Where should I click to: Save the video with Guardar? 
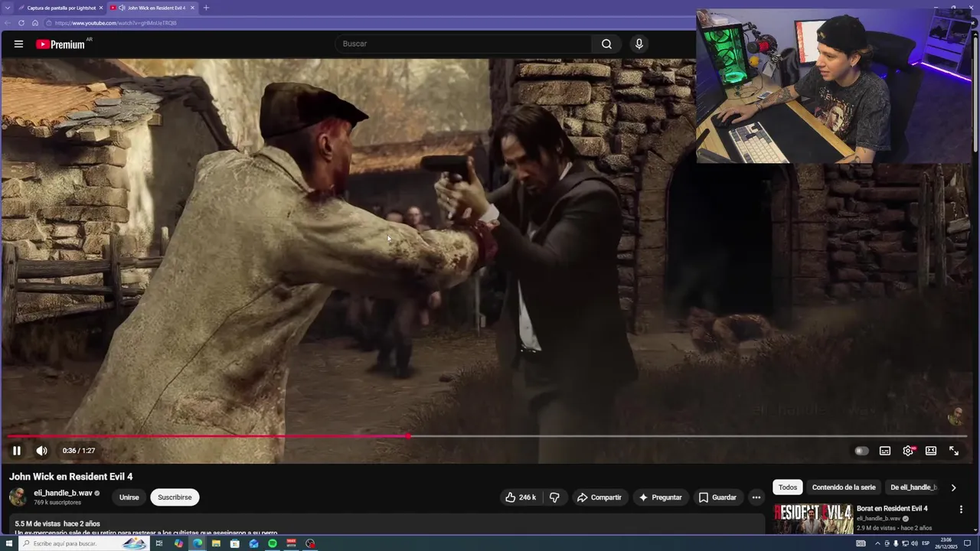[x=717, y=497]
